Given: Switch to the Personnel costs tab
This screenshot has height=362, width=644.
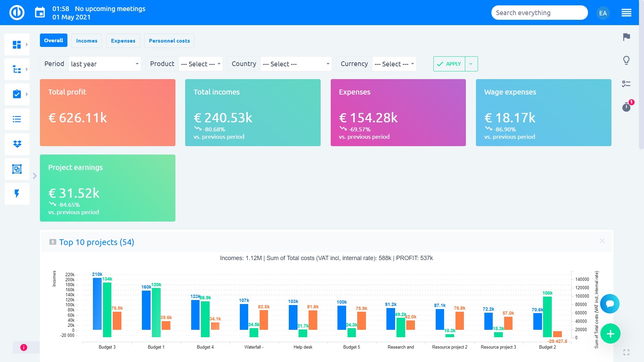Looking at the screenshot, I should [x=169, y=41].
